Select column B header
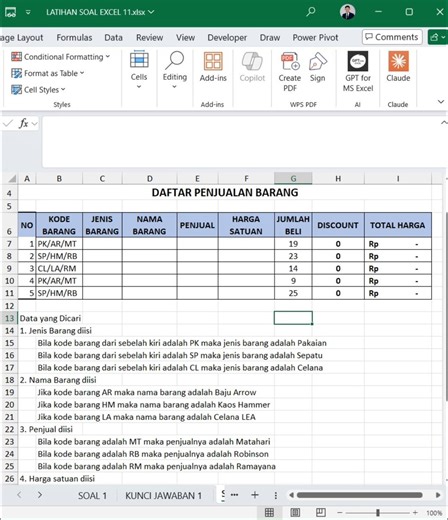448x520 pixels. [x=59, y=178]
